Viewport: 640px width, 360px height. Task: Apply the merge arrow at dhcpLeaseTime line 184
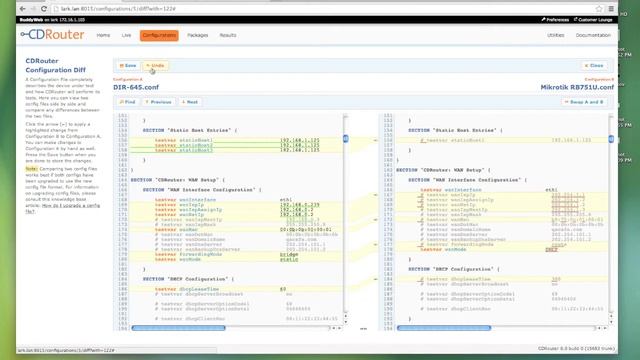376,279
